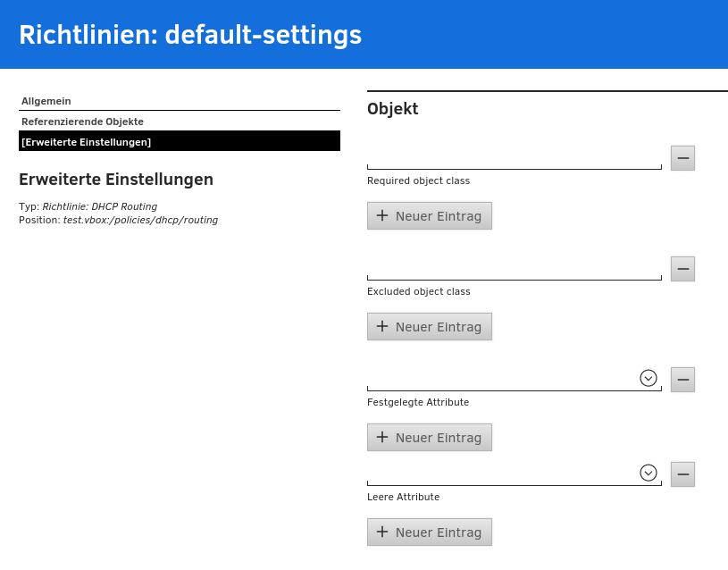Click the Leere Attribute combo box field
The height and width of the screenshot is (570, 728).
click(x=500, y=474)
